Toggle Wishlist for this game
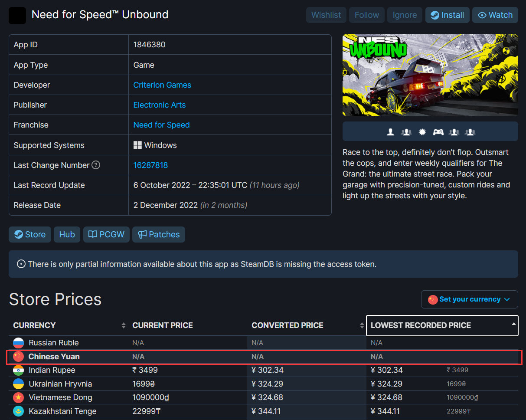The height and width of the screenshot is (420, 526). tap(326, 15)
